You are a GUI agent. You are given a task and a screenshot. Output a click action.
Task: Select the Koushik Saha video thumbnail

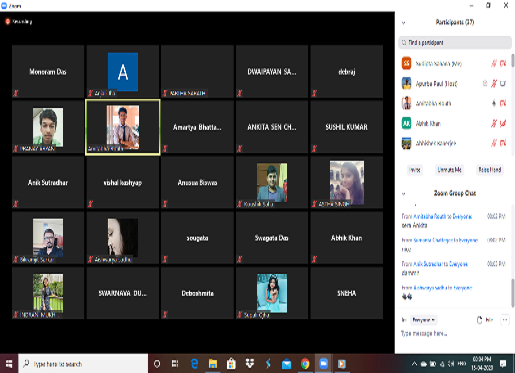click(272, 182)
